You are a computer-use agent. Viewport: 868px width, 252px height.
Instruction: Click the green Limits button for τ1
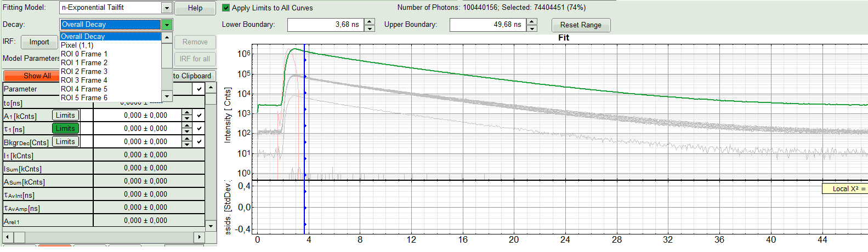65,128
